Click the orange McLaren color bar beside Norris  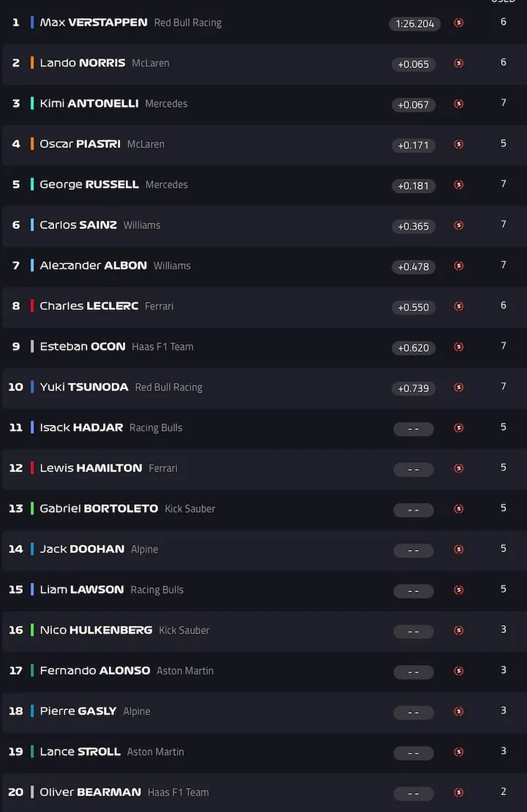pos(32,63)
